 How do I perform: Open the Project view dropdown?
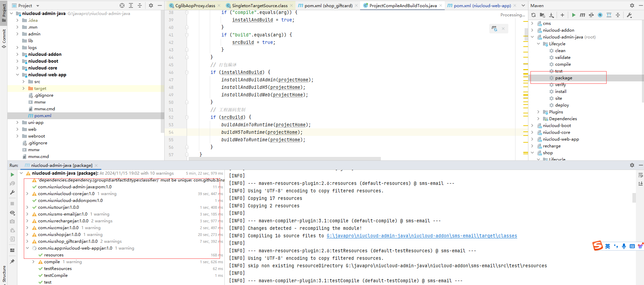(x=38, y=6)
